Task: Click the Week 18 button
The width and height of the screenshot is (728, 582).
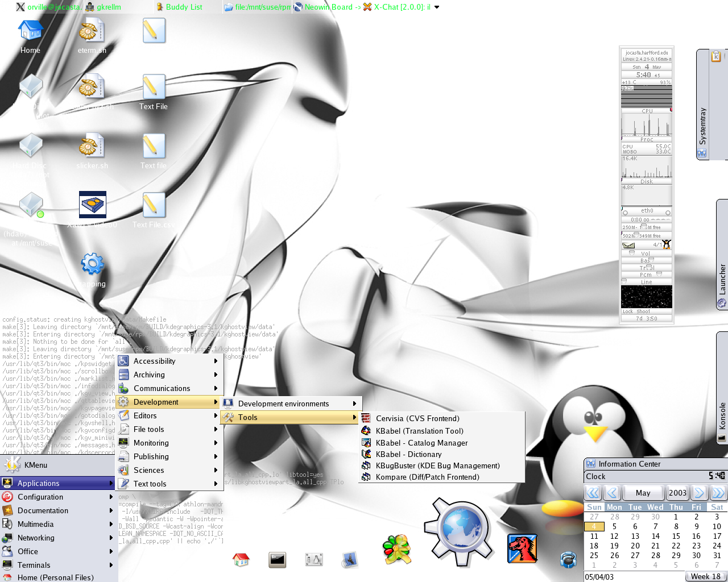Action: point(706,576)
